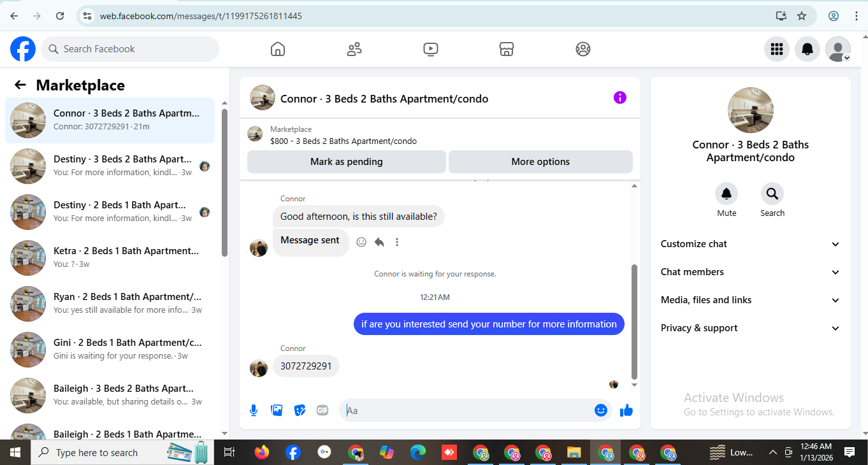This screenshot has height=465, width=868.
Task: Click the address bar URL
Action: [201, 16]
